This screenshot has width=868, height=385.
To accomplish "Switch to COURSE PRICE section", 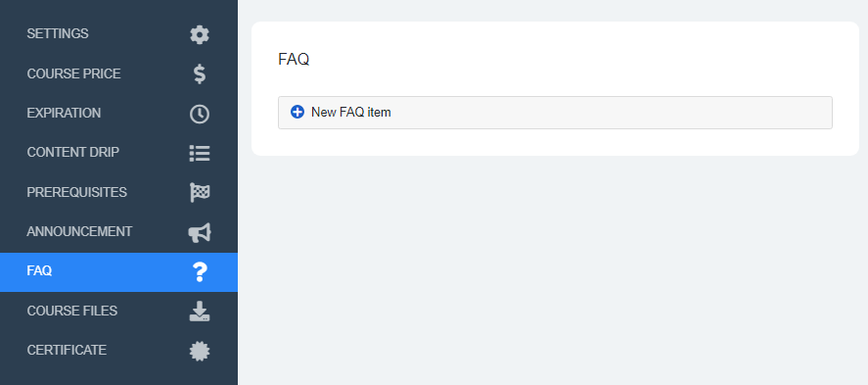I will pos(118,73).
